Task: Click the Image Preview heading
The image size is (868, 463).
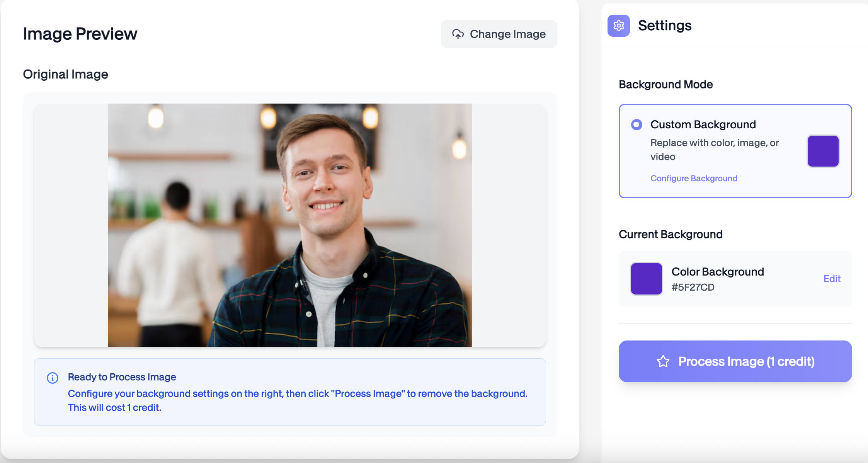Action: tap(80, 34)
